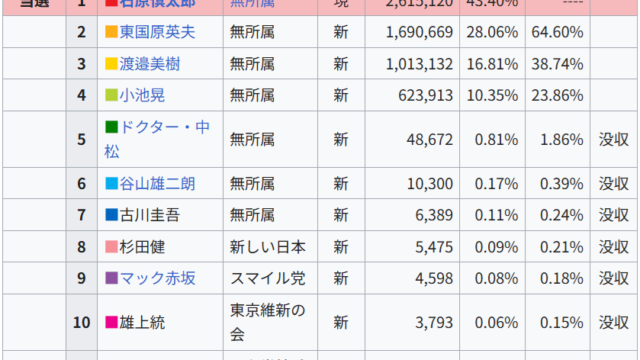640x360 pixels.
Task: Click the dark green swatch beside ドクター・中松
Action: pyautogui.click(x=111, y=127)
